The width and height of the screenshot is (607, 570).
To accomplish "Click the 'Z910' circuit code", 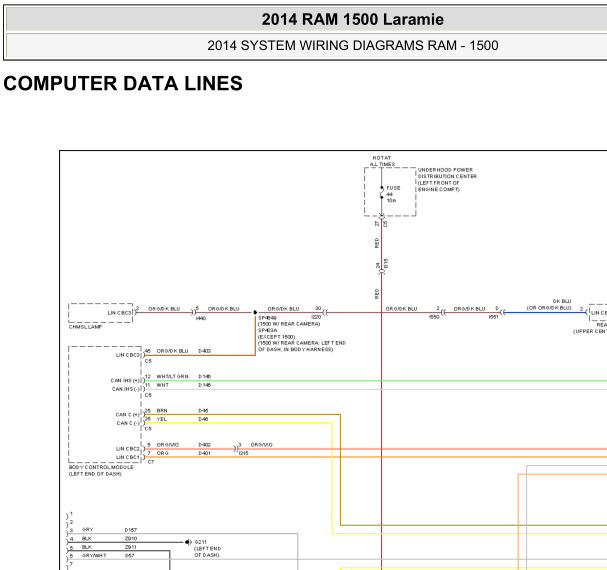I will (x=131, y=538).
